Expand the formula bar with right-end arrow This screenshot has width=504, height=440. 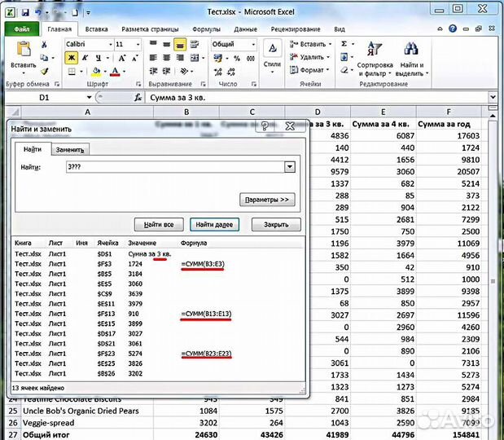point(493,97)
